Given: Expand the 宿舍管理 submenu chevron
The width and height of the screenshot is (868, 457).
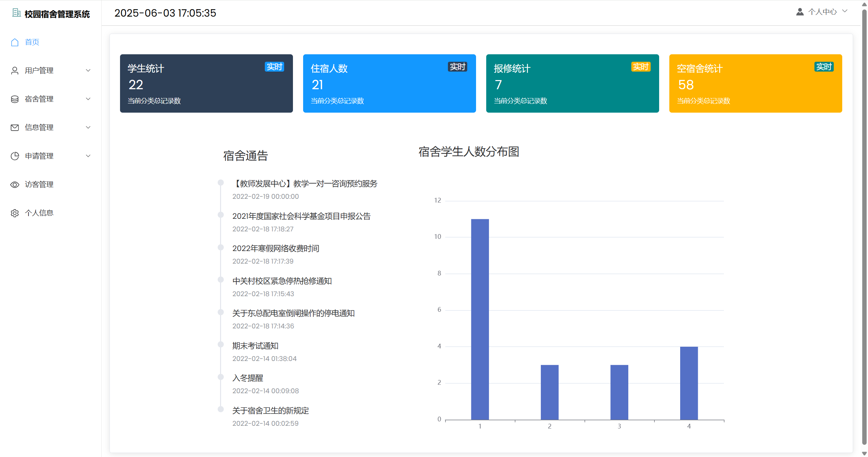Looking at the screenshot, I should coord(88,99).
